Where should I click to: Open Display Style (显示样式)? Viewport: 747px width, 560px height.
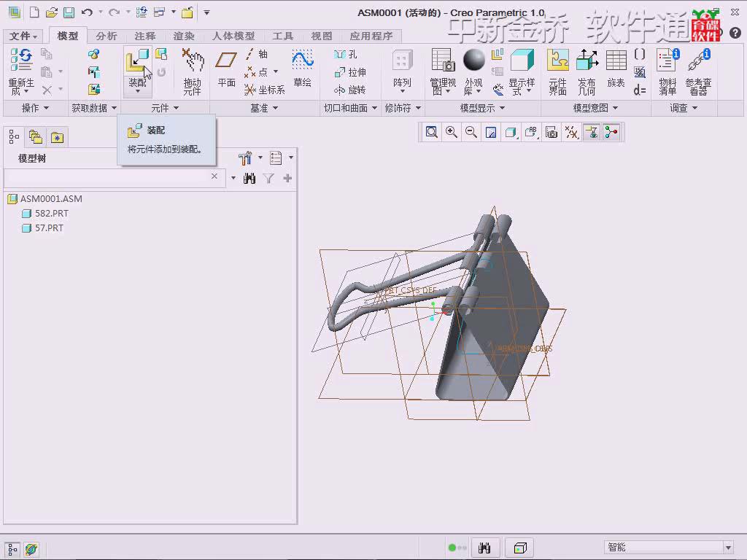522,72
